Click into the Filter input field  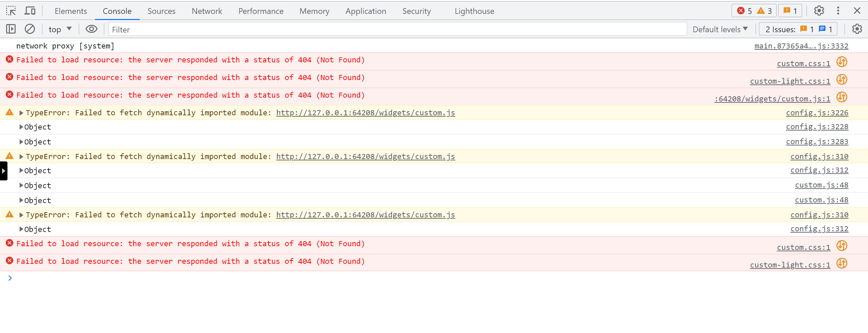[397, 30]
